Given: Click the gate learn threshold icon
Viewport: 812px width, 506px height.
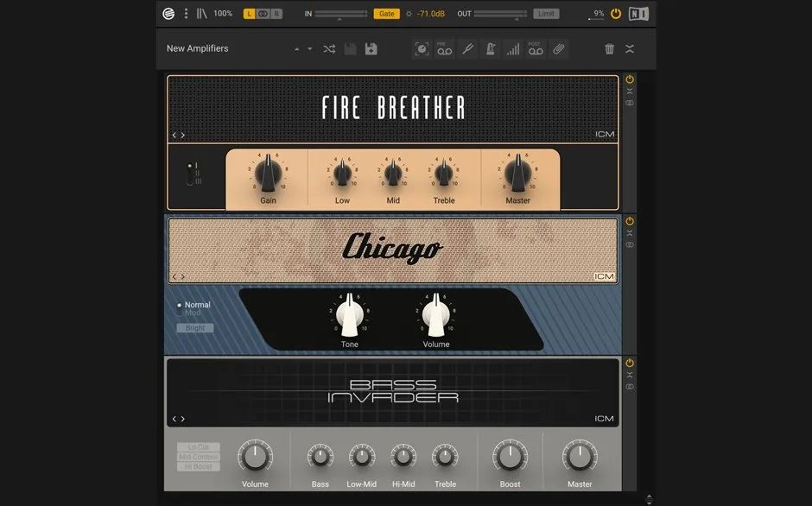Looking at the screenshot, I should 409,14.
